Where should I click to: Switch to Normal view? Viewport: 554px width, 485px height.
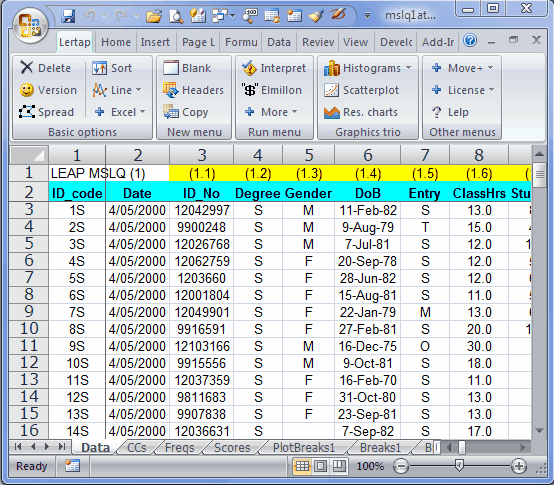click(302, 466)
